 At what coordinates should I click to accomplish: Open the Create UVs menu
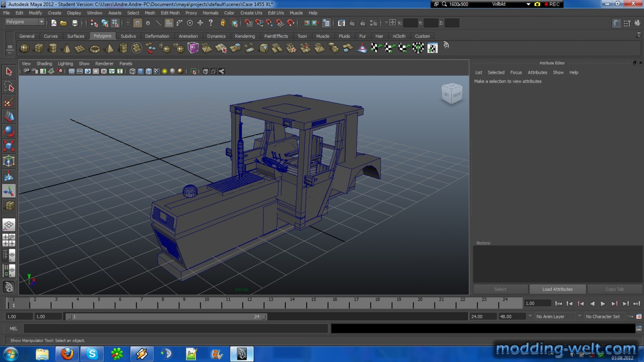(251, 13)
